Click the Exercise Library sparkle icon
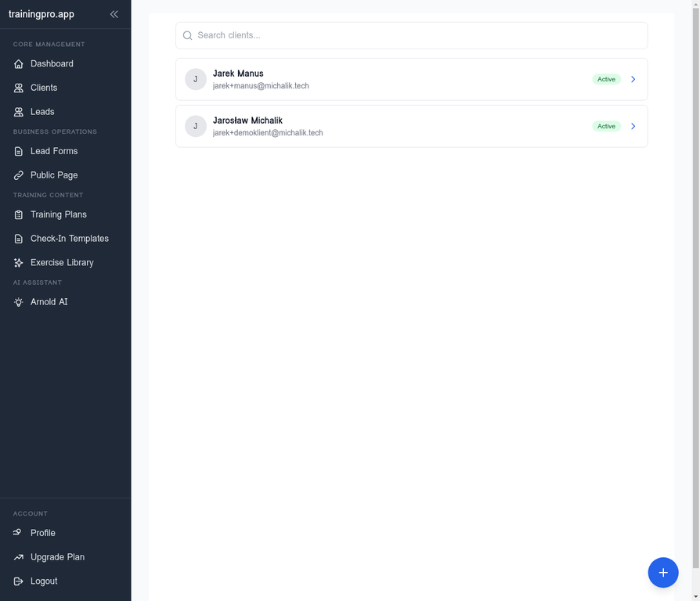The image size is (700, 601). (19, 263)
